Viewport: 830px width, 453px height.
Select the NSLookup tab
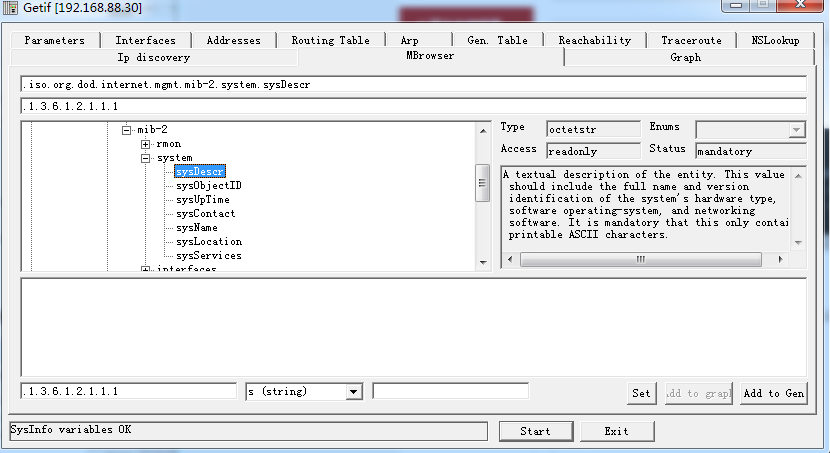point(775,40)
